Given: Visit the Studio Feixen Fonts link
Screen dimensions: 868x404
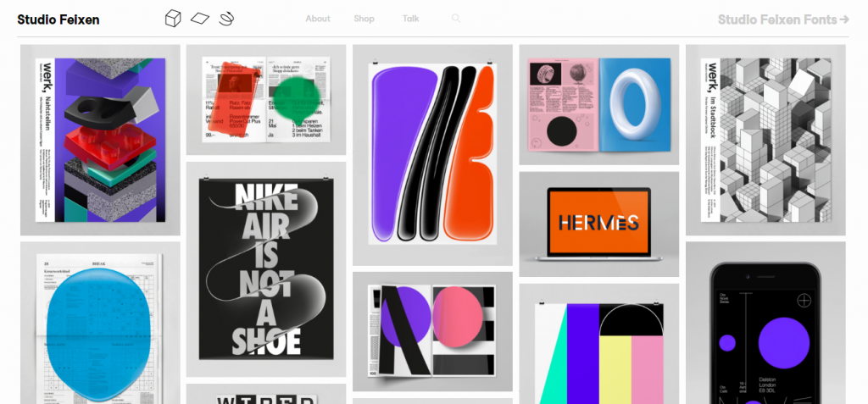Looking at the screenshot, I should tap(783, 19).
